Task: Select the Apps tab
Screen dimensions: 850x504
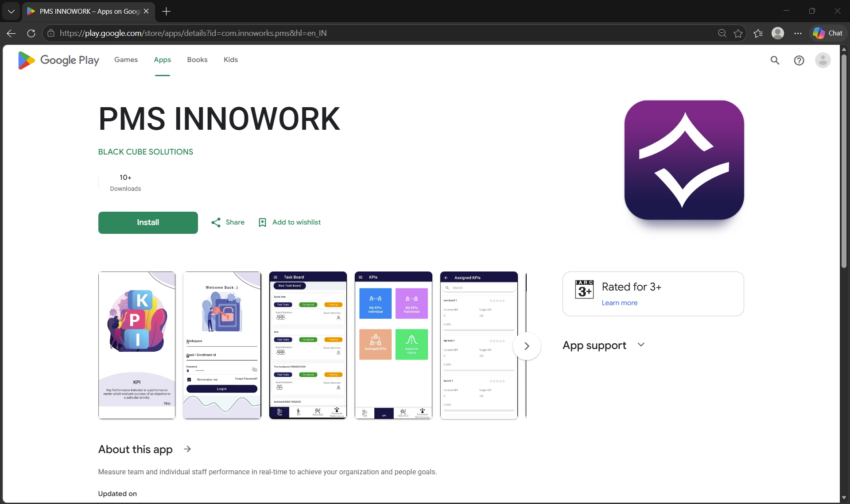Action: click(163, 60)
